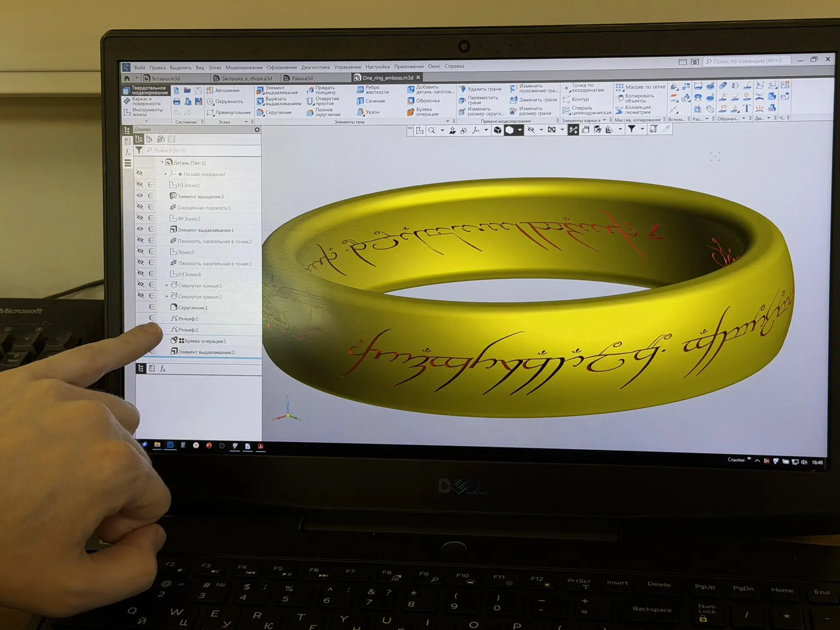840x630 pixels.
Task: Select Придать толщину command
Action: coord(321,90)
